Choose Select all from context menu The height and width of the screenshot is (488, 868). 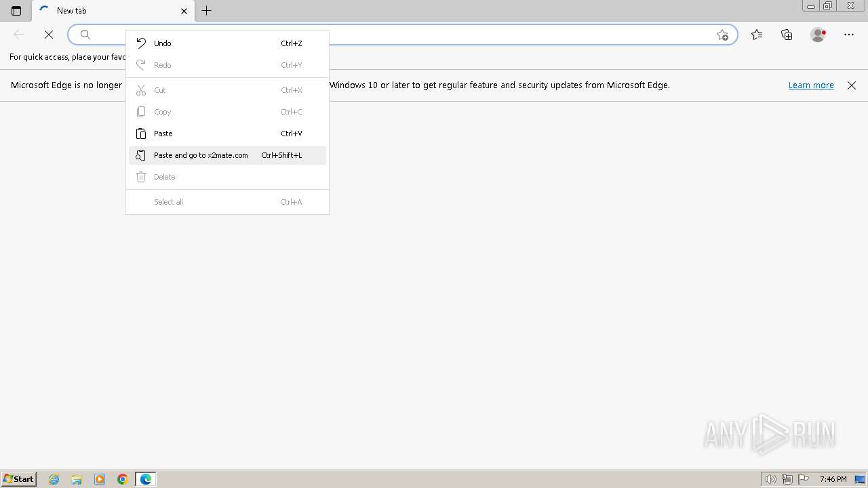[227, 202]
